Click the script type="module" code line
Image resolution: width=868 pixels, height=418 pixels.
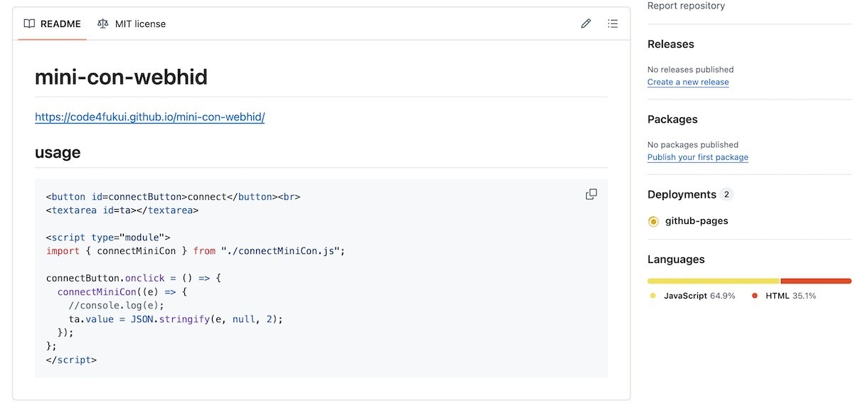pos(108,237)
